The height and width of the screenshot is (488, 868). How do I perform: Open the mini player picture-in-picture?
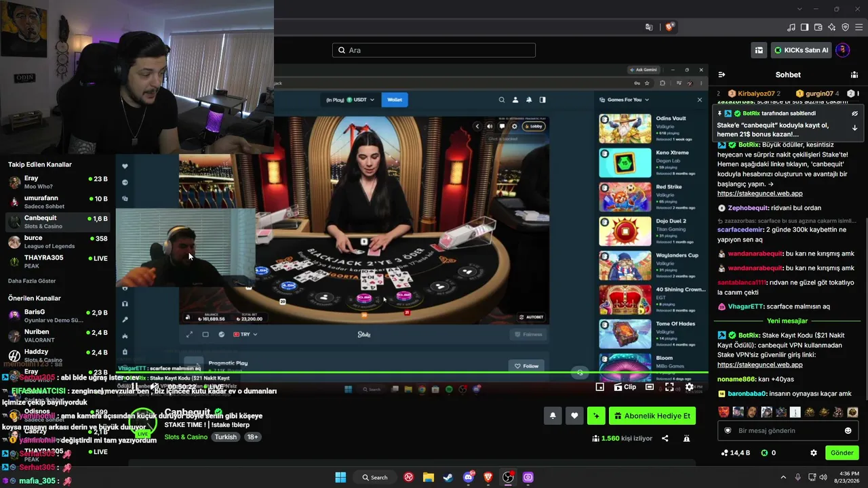coord(599,387)
